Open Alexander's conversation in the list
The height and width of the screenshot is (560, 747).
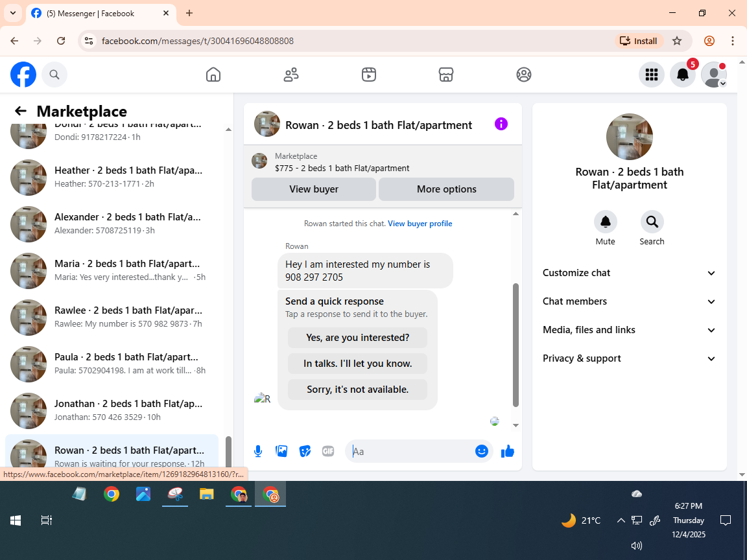[x=112, y=224]
